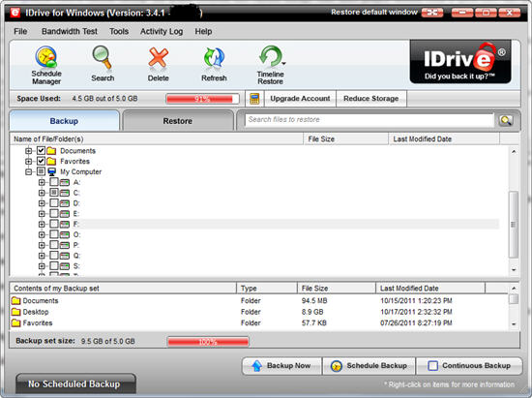Click the IDrive logo banner
The height and width of the screenshot is (398, 532).
point(460,62)
